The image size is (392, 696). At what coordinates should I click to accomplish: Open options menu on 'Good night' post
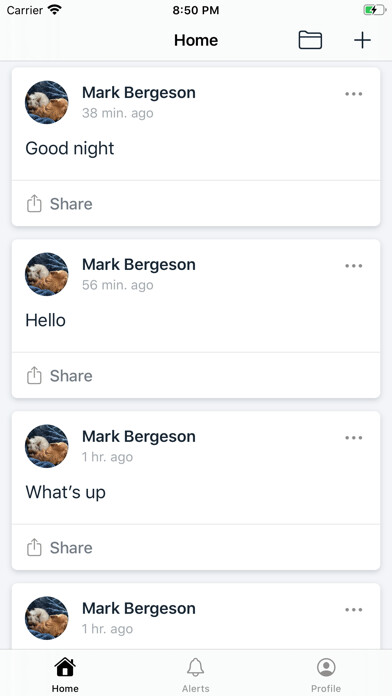click(353, 94)
